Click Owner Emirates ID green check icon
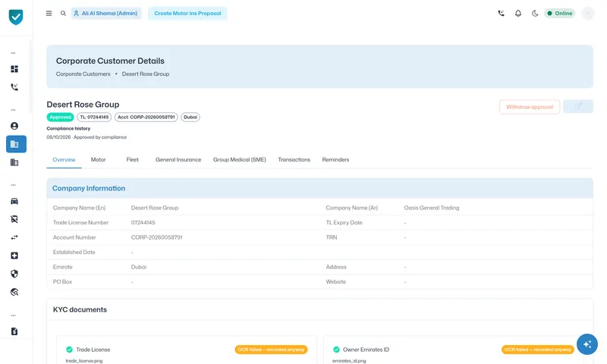 [x=336, y=350]
